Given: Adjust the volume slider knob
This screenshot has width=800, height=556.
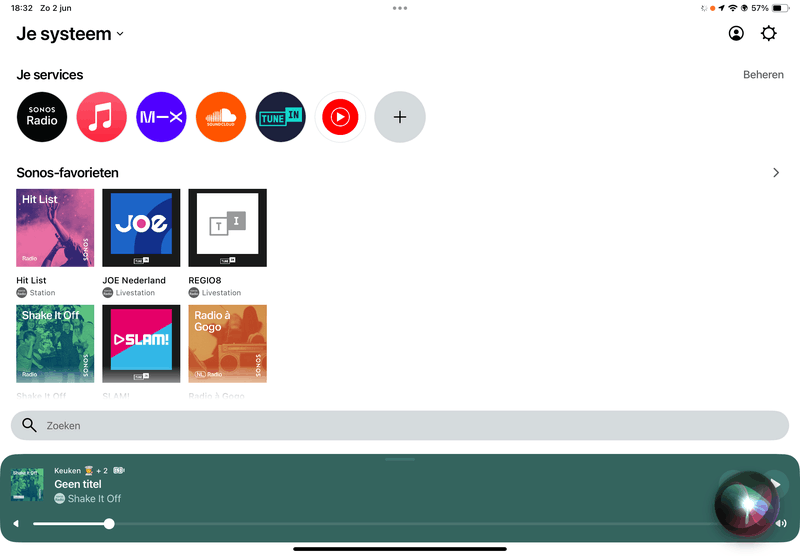Looking at the screenshot, I should coord(109,523).
